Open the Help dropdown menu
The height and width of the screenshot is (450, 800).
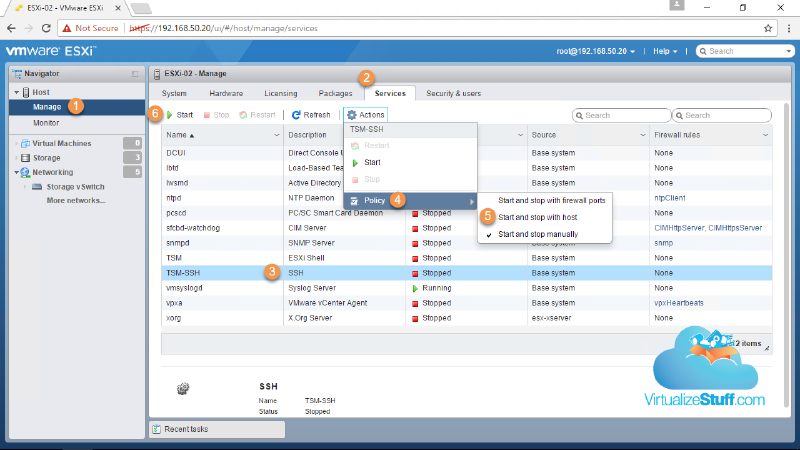[665, 51]
